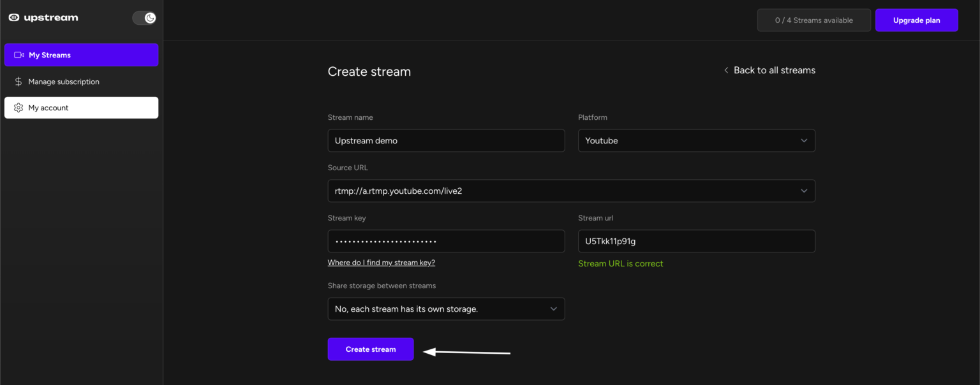Click the Source URL dropdown chevron

(804, 191)
